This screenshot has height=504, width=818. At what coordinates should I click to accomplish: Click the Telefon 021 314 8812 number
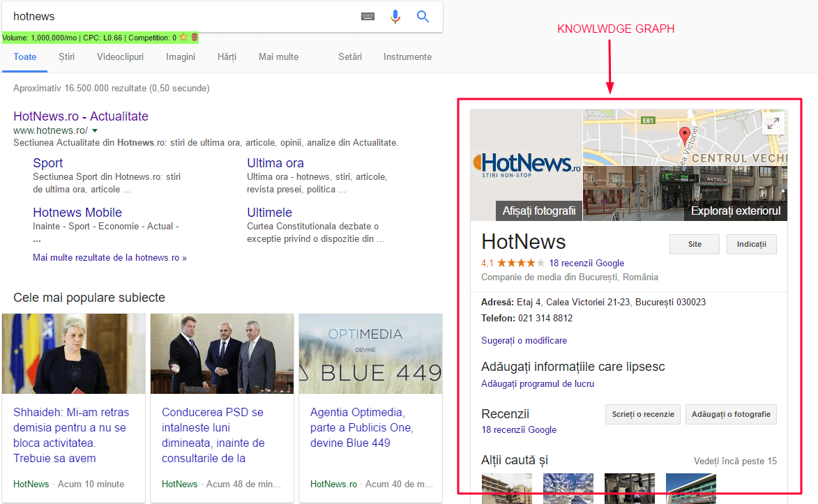[x=545, y=319]
